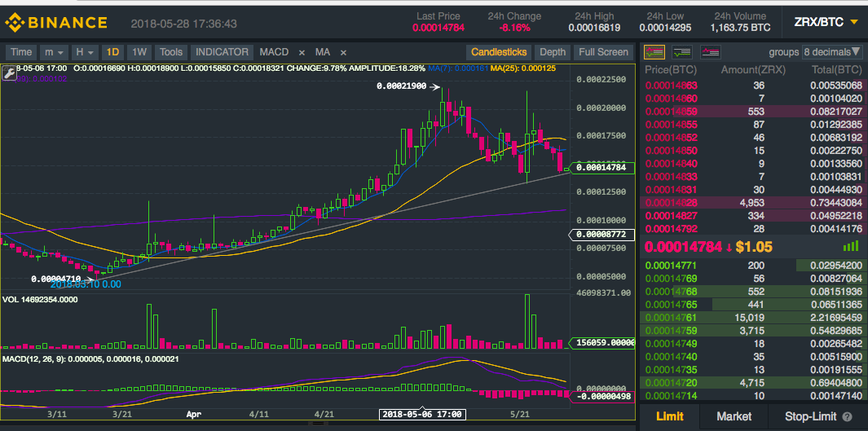Click the buy amount 15,019
The image size is (868, 431).
pyautogui.click(x=748, y=318)
